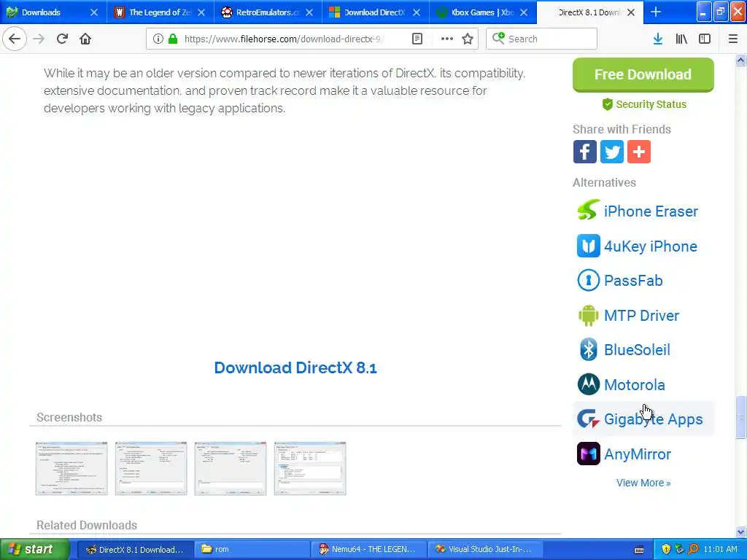Toggle the sidebar icon in toolbar
Image resolution: width=747 pixels, height=560 pixels.
[705, 39]
